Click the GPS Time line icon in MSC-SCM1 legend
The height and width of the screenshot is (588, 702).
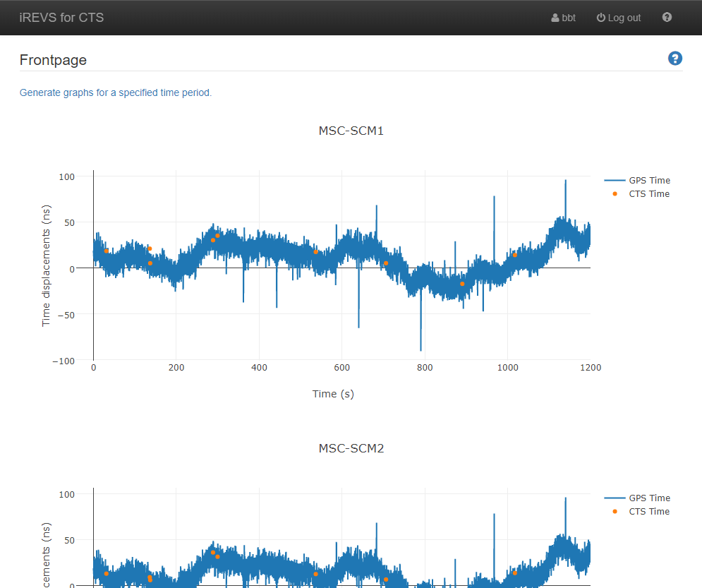(615, 181)
